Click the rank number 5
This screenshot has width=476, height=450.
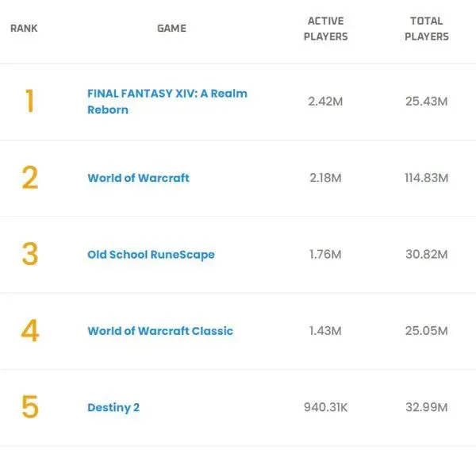(x=29, y=407)
